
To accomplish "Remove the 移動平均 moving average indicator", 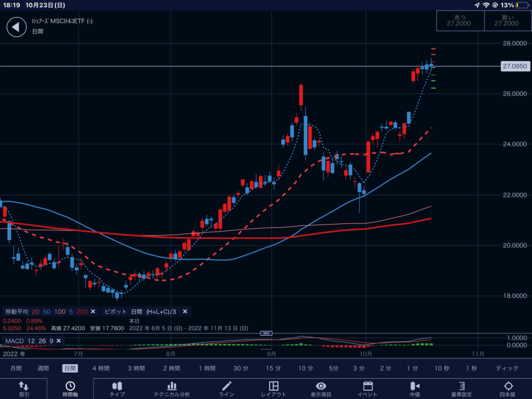I will (93, 312).
